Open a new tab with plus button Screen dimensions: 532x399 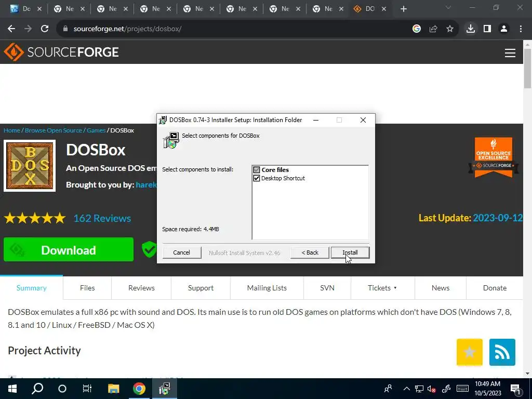[x=403, y=9]
